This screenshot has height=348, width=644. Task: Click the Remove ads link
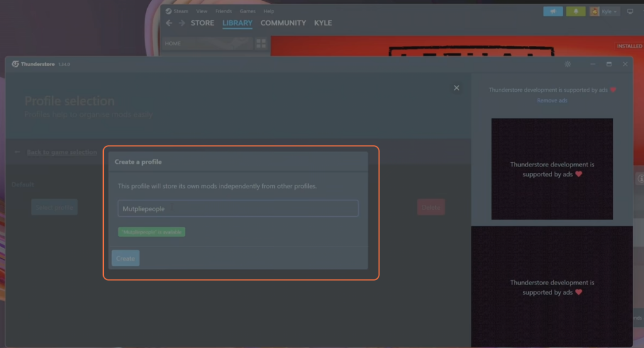coord(552,101)
